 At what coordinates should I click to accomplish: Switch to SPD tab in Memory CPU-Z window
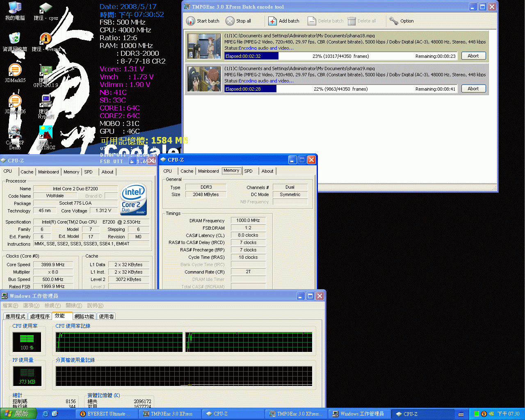(x=249, y=171)
